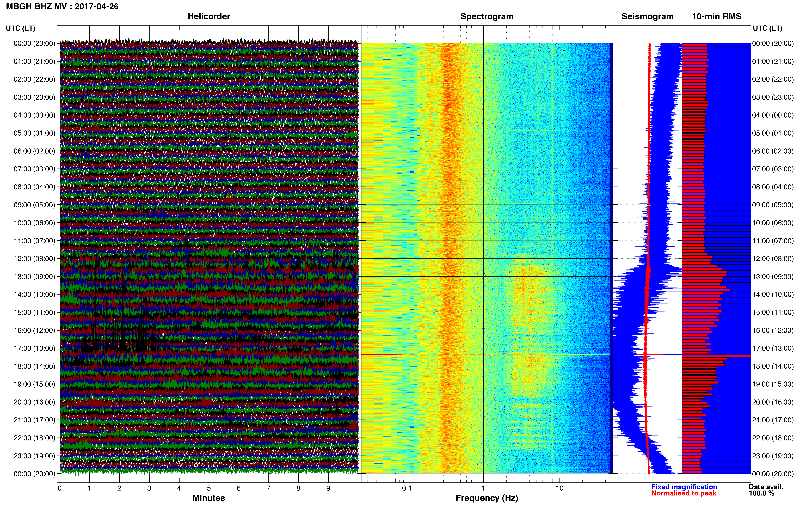This screenshot has width=812, height=508.
Task: Click the right '23:00 (19:00)' time label
Action: tap(773, 456)
